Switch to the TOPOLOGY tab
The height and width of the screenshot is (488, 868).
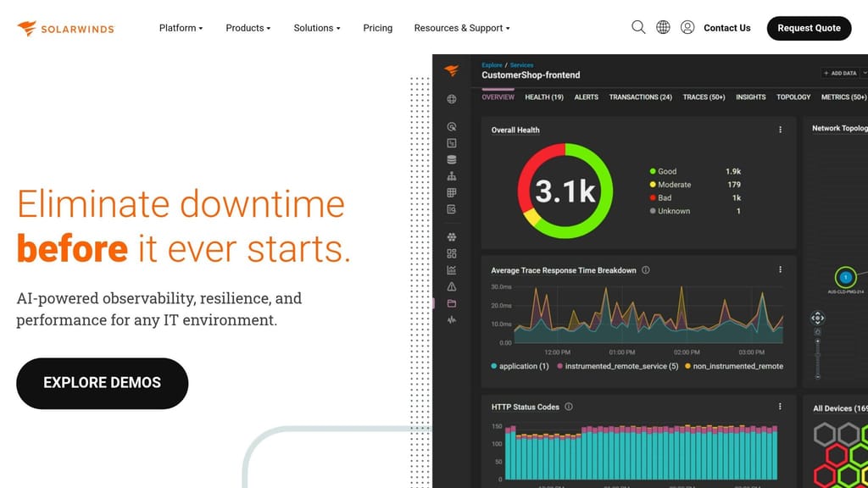(x=793, y=97)
